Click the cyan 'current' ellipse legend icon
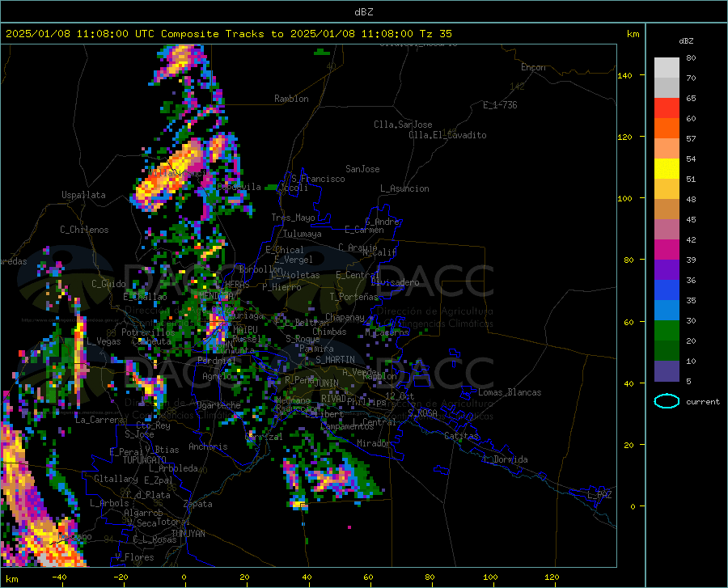The image size is (728, 588). (667, 401)
